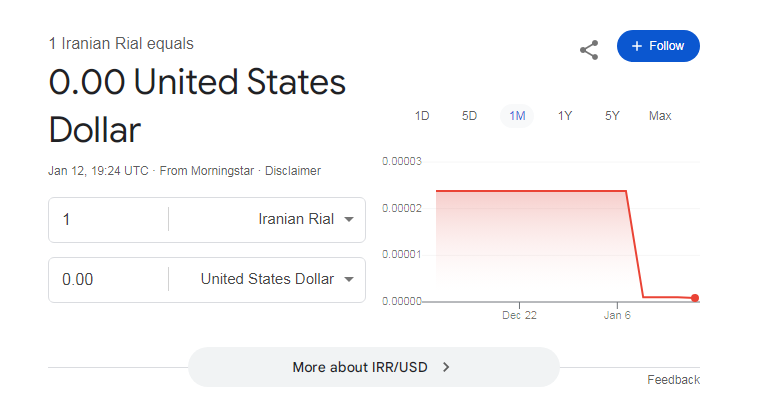Select the 5D time range tab
Image resolution: width=759 pixels, height=402 pixels.
[469, 116]
